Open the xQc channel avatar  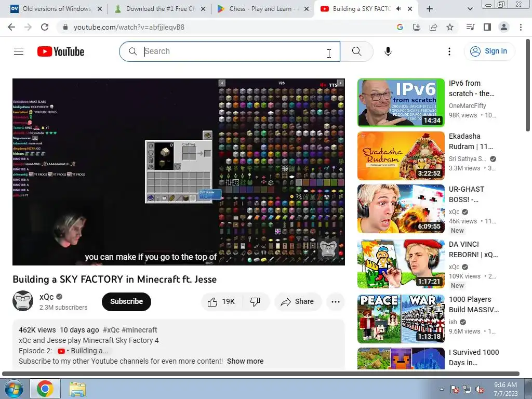click(23, 301)
